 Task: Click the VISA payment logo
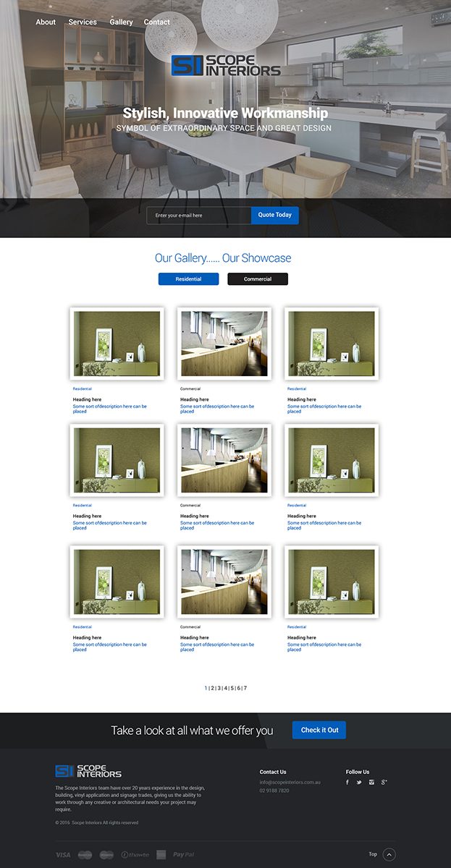coord(63,855)
